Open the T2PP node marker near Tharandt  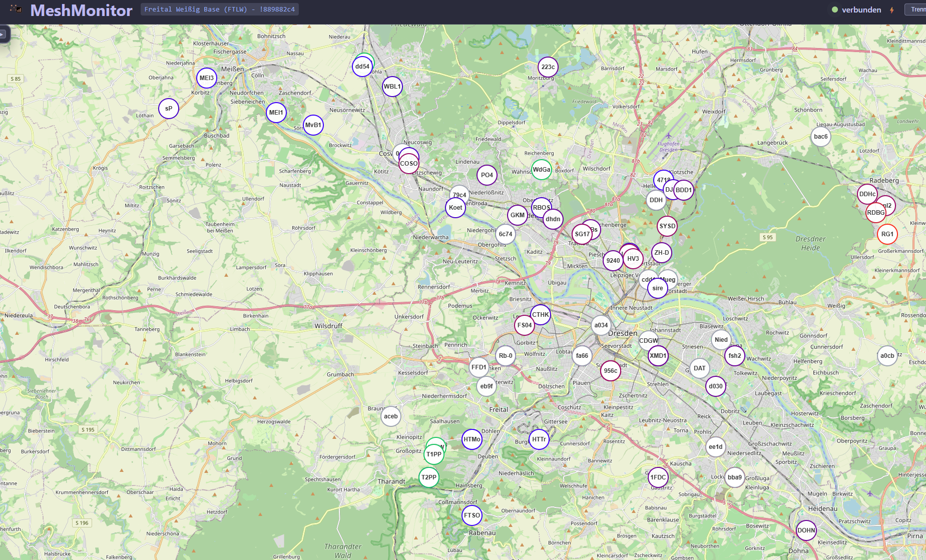(428, 477)
